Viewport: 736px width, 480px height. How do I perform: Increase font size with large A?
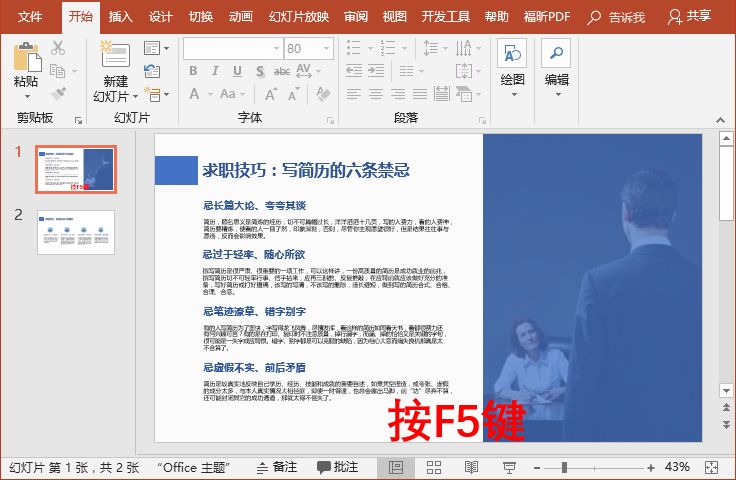[x=270, y=94]
